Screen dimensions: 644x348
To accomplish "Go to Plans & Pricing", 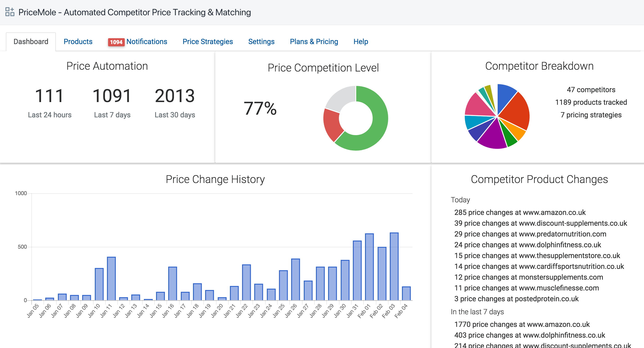I will tap(314, 41).
